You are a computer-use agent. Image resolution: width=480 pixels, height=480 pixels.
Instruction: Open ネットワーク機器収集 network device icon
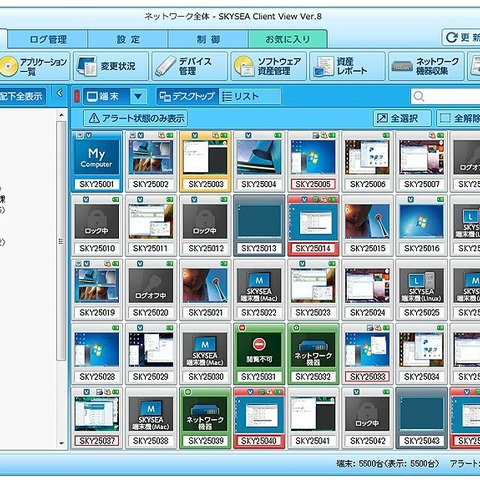pos(402,66)
